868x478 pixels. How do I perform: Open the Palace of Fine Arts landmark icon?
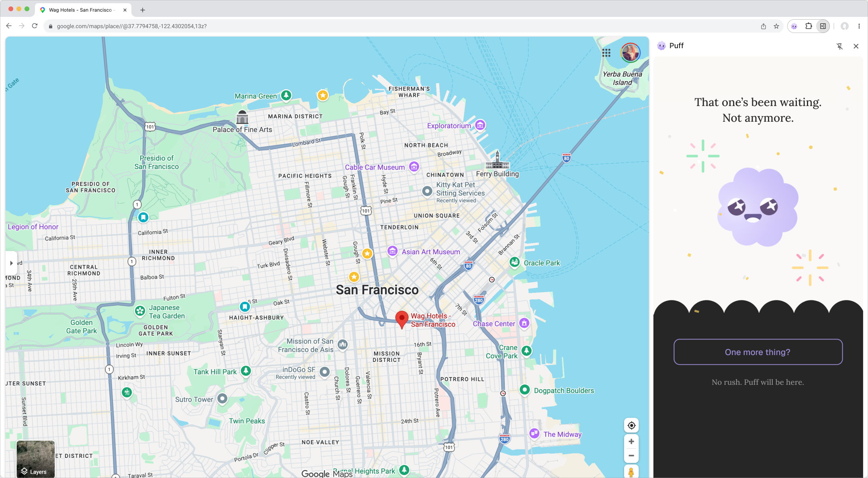coord(242,117)
